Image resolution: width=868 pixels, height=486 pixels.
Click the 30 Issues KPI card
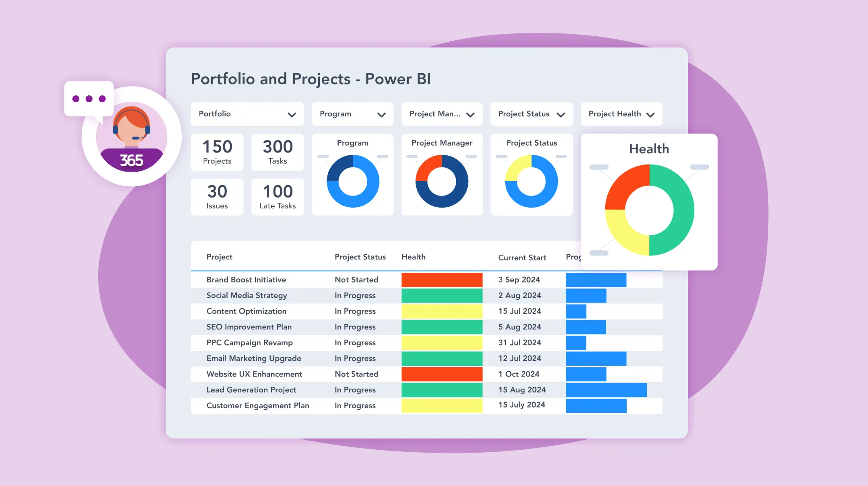tap(217, 197)
